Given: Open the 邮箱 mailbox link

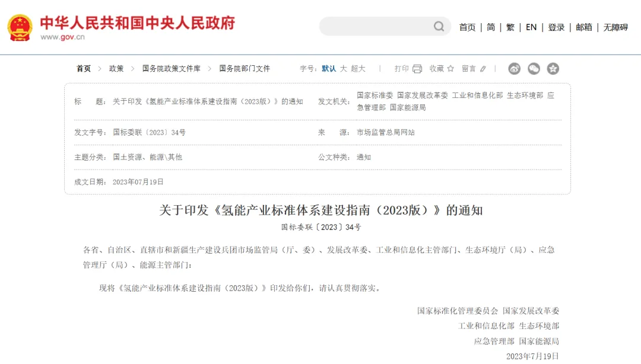Looking at the screenshot, I should pos(584,27).
